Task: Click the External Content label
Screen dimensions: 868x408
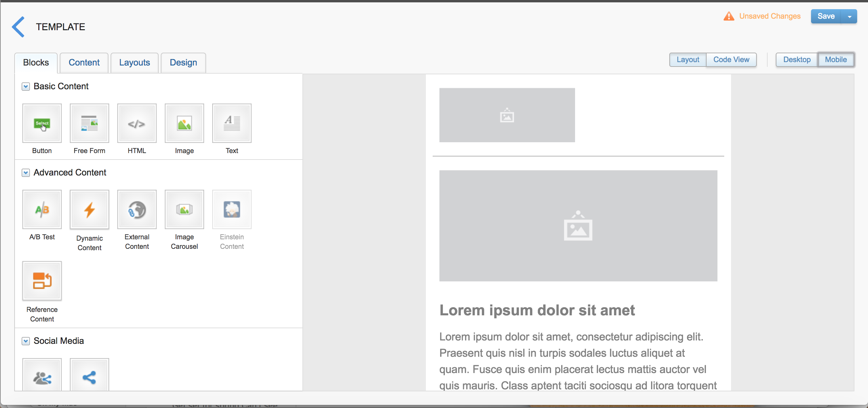Action: (137, 242)
